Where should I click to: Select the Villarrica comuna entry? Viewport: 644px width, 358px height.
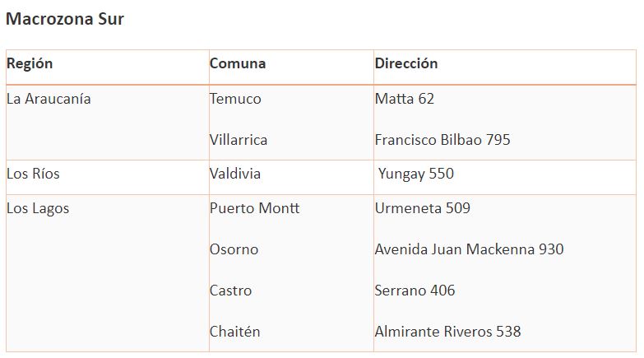[x=239, y=140]
